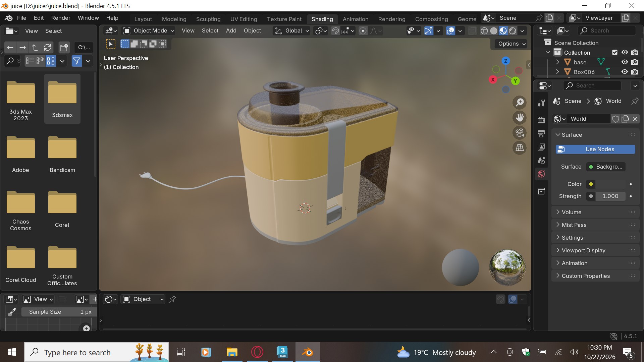
Task: Click the viewport zoom magnifier icon
Action: point(520,103)
